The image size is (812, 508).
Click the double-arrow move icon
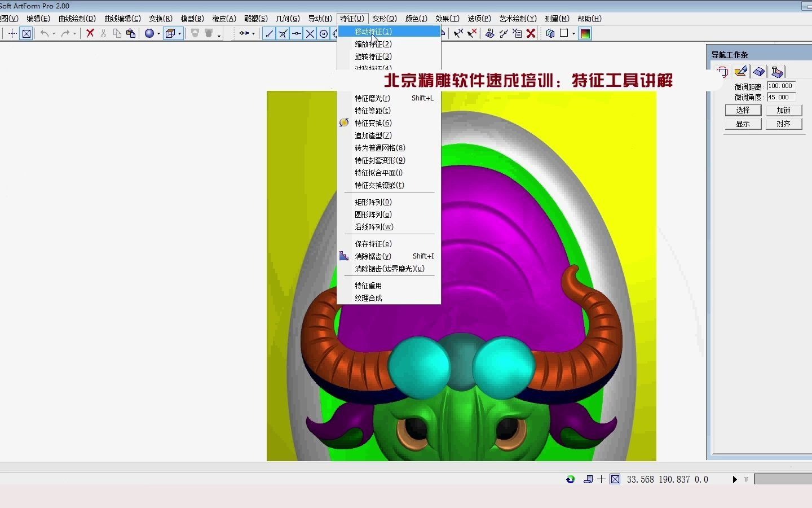click(244, 33)
